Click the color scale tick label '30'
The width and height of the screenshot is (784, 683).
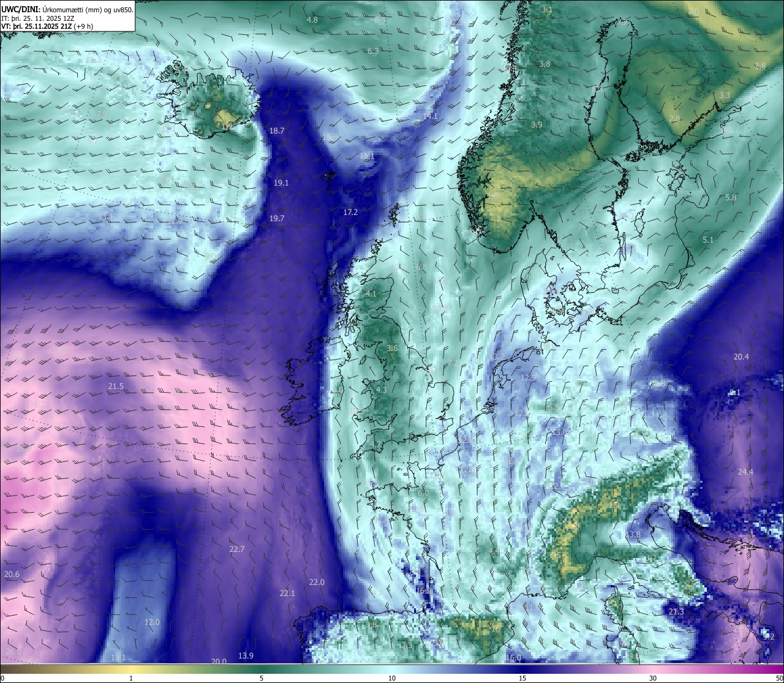(x=653, y=678)
